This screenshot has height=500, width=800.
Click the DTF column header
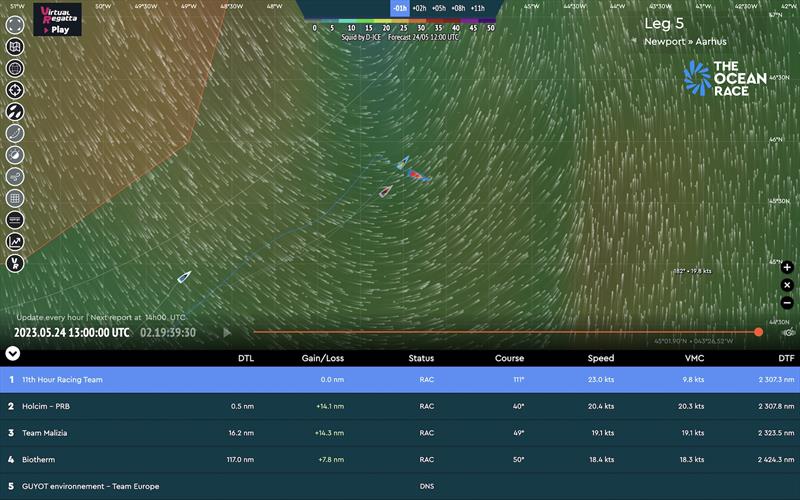point(786,358)
